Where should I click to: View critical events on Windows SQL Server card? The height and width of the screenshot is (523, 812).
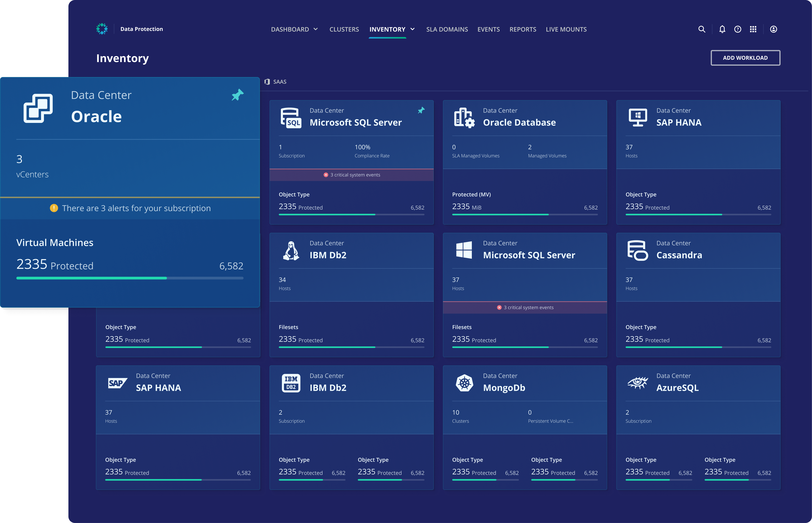(525, 307)
